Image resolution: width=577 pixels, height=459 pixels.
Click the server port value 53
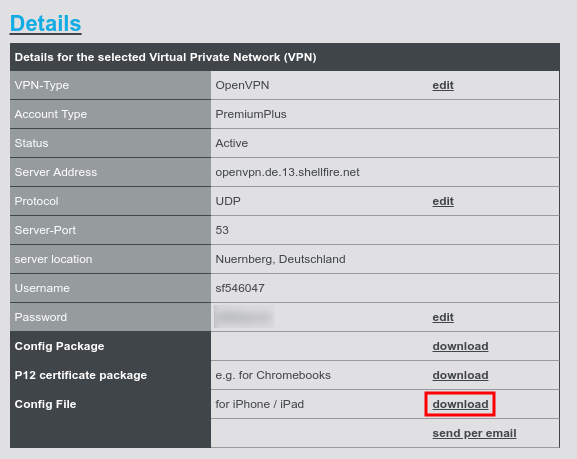tap(222, 230)
